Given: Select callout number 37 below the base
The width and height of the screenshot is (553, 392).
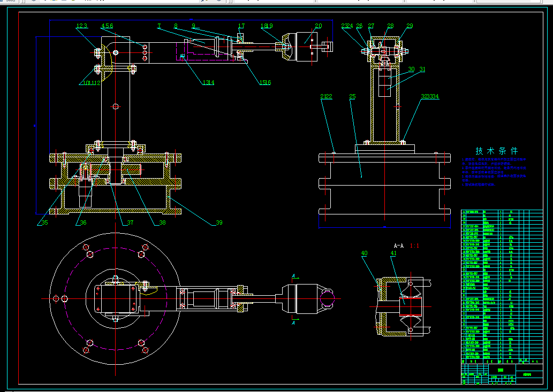Looking at the screenshot, I should 130,222.
